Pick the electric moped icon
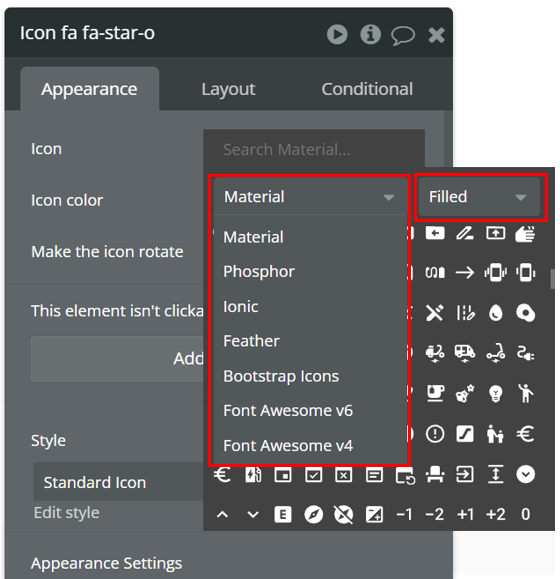The width and height of the screenshot is (560, 579). tap(435, 353)
